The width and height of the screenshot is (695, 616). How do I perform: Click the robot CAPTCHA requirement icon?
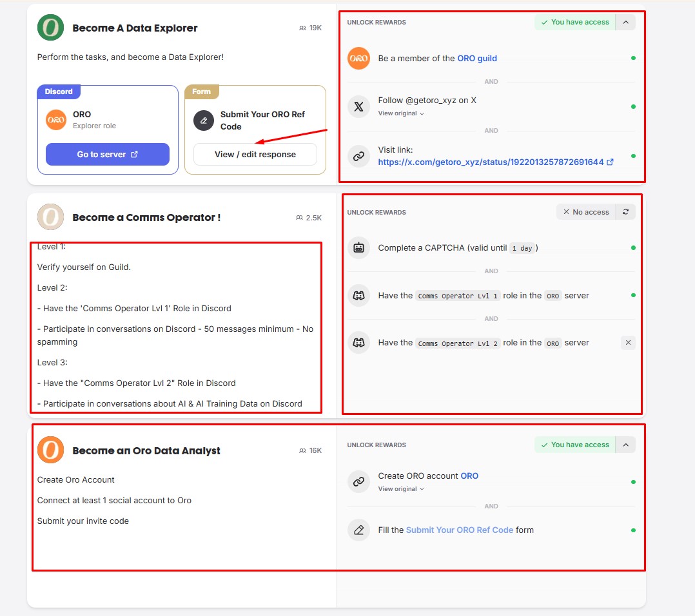pyautogui.click(x=358, y=247)
